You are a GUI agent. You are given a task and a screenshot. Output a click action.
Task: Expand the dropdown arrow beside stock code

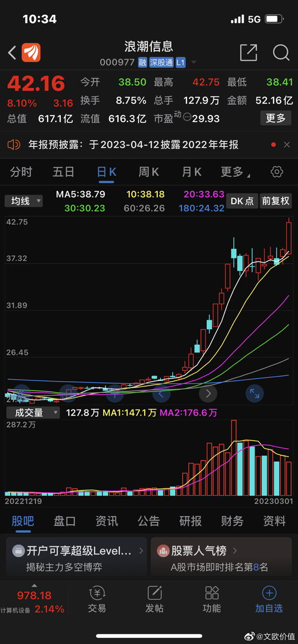(194, 63)
